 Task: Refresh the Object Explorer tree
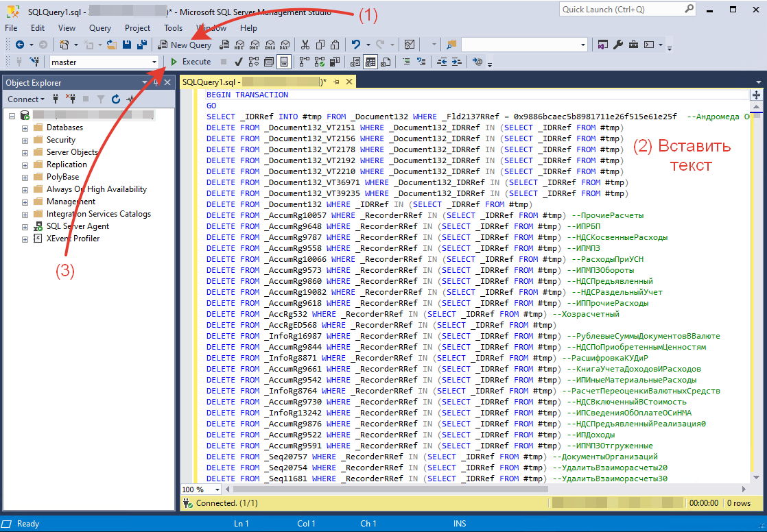pos(116,99)
